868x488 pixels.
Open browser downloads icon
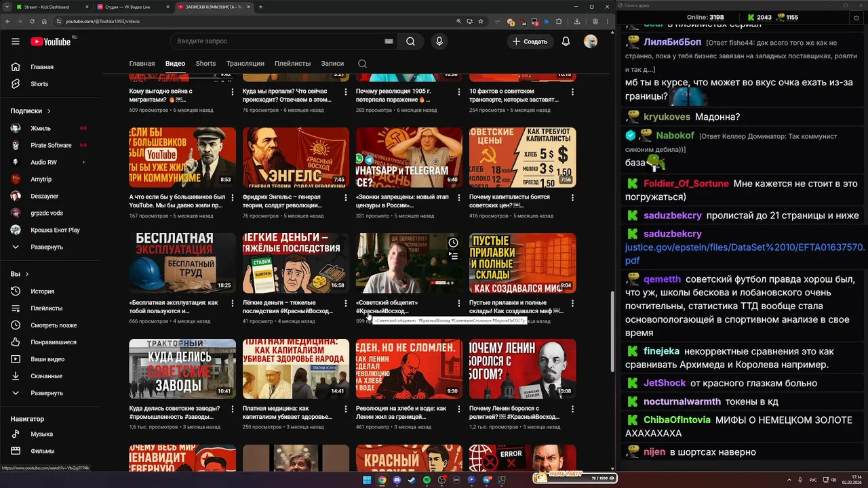[x=577, y=21]
